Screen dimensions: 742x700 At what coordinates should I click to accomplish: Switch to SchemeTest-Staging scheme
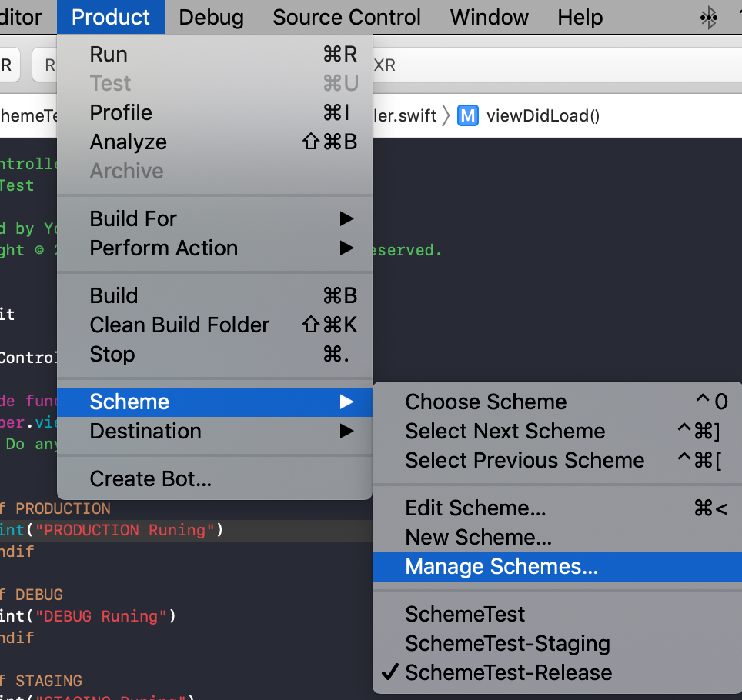tap(507, 643)
